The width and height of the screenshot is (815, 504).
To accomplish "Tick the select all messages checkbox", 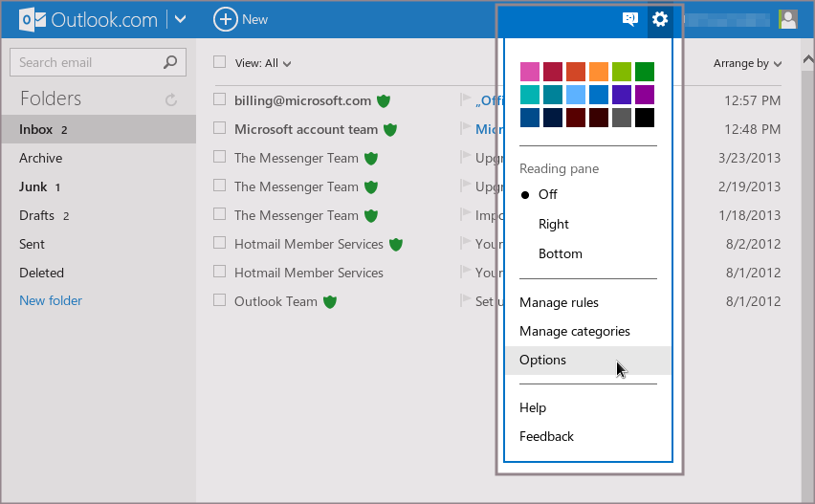I will [220, 62].
